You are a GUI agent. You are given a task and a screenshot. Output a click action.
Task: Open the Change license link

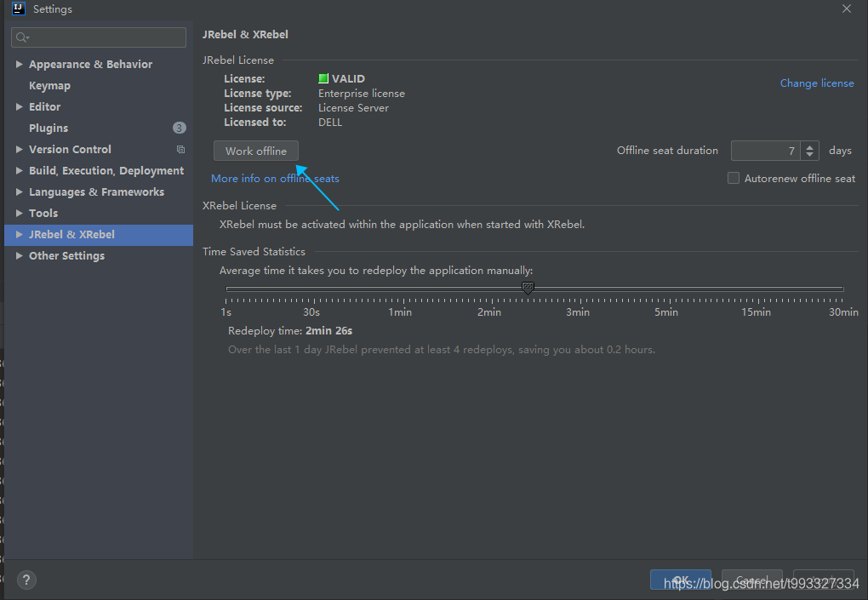(817, 83)
